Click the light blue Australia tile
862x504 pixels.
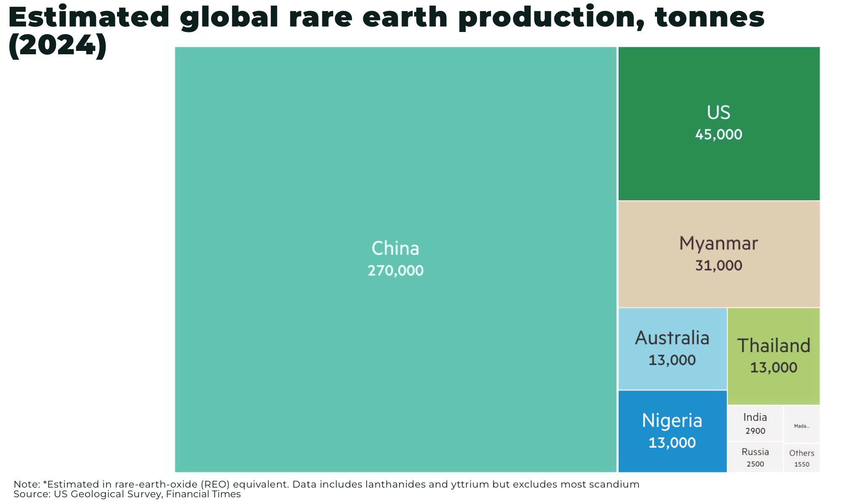click(672, 349)
